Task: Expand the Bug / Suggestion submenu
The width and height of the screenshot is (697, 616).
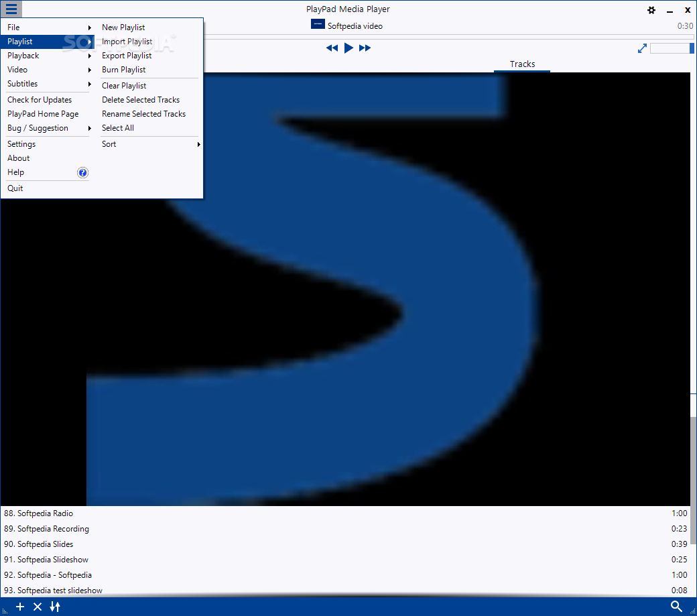Action: [x=48, y=129]
